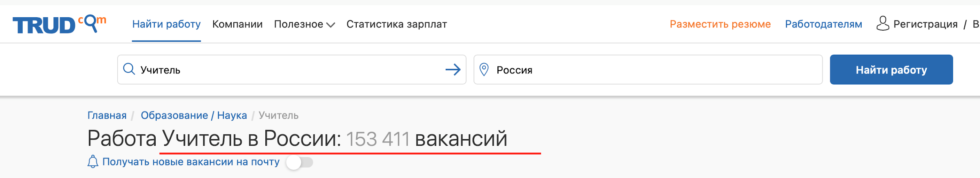
Task: Click the Trud.com logo
Action: 59,24
